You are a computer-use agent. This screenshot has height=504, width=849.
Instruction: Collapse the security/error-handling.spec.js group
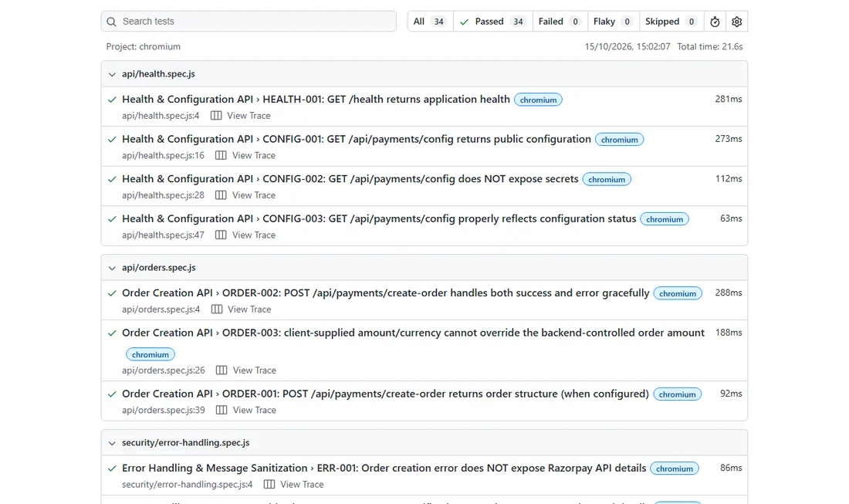click(x=112, y=443)
